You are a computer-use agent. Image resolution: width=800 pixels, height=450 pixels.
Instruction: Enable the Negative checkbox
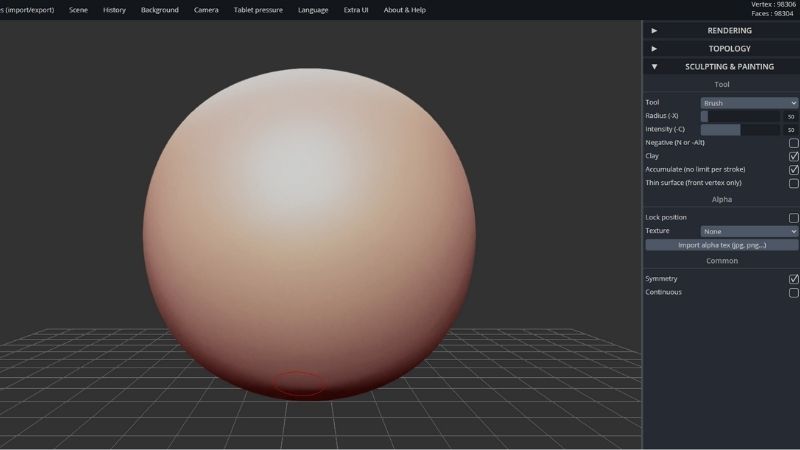[x=794, y=143]
